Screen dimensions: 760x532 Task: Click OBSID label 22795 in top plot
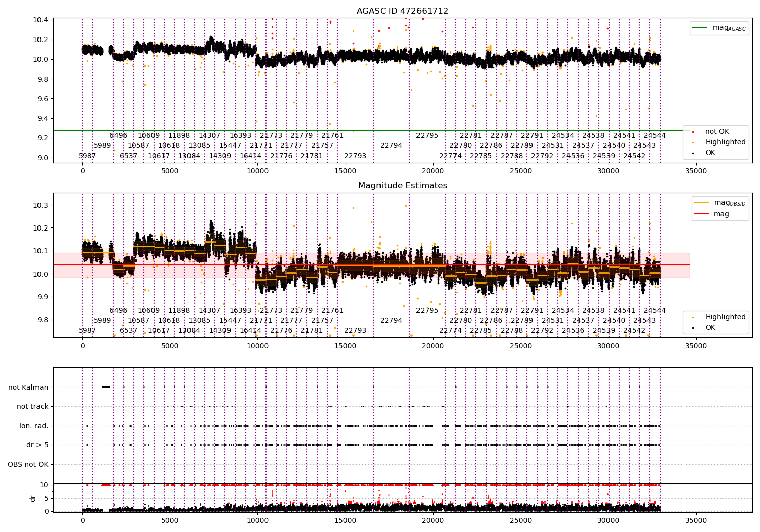pos(427,135)
